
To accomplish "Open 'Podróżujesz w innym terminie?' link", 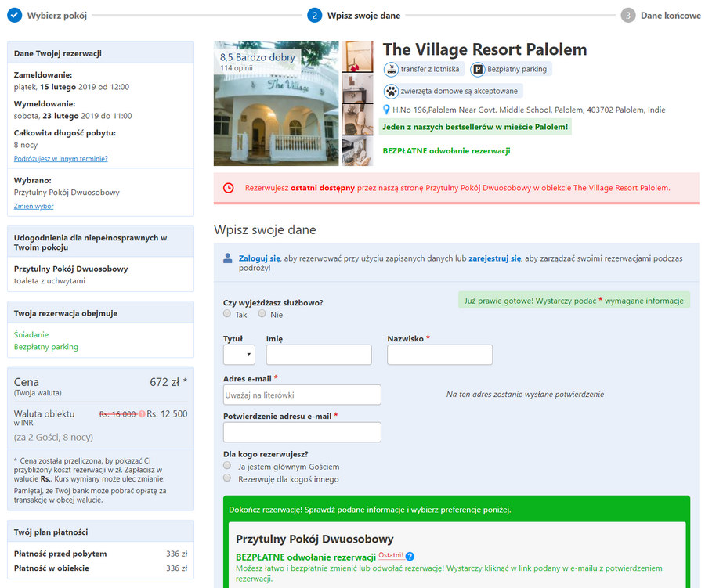I will (60, 159).
